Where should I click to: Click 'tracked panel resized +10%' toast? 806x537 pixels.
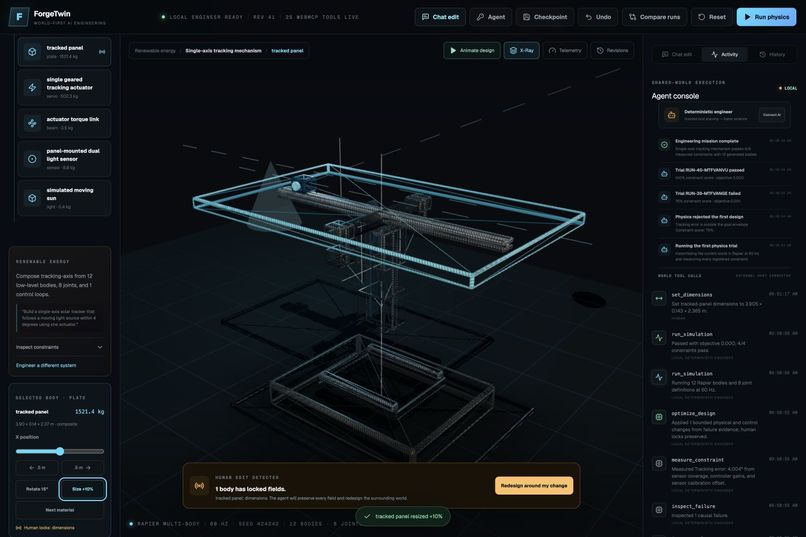tap(403, 516)
